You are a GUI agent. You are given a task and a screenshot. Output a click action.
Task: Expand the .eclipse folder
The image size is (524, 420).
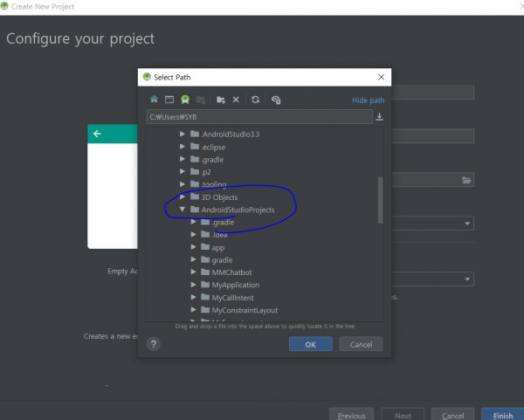[x=183, y=147]
